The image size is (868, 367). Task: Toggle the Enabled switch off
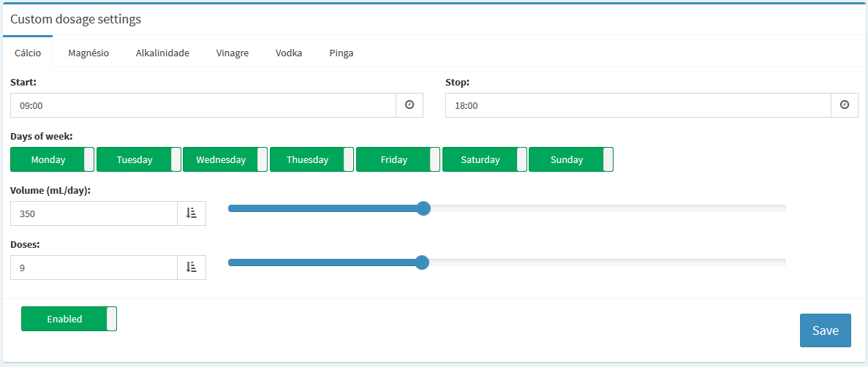tap(69, 319)
